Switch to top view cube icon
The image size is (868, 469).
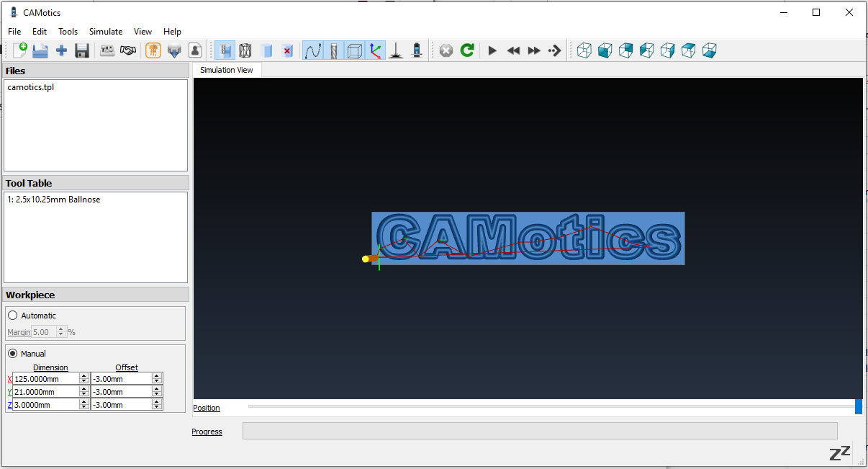pos(689,50)
